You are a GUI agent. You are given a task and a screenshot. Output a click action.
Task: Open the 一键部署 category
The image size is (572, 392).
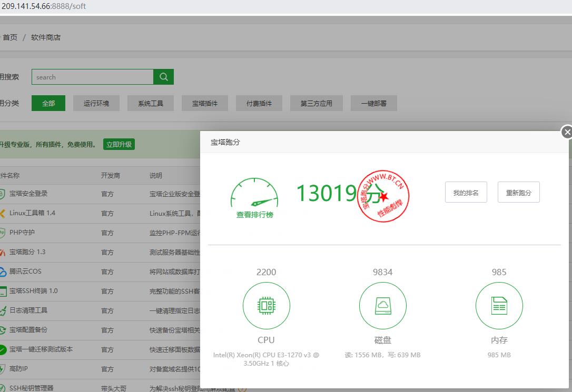pos(373,103)
